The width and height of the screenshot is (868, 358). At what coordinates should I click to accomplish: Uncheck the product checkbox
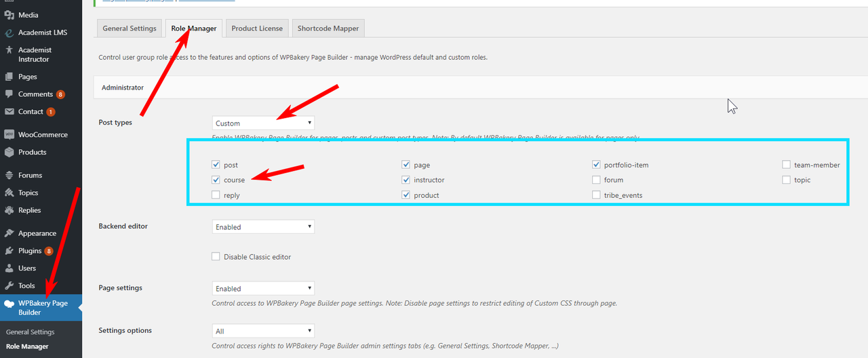(x=406, y=195)
